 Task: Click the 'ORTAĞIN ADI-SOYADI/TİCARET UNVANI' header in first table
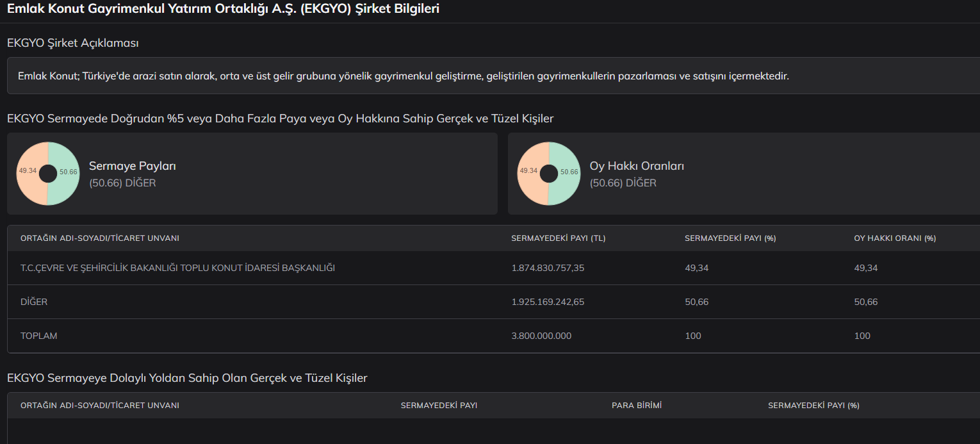pyautogui.click(x=100, y=238)
